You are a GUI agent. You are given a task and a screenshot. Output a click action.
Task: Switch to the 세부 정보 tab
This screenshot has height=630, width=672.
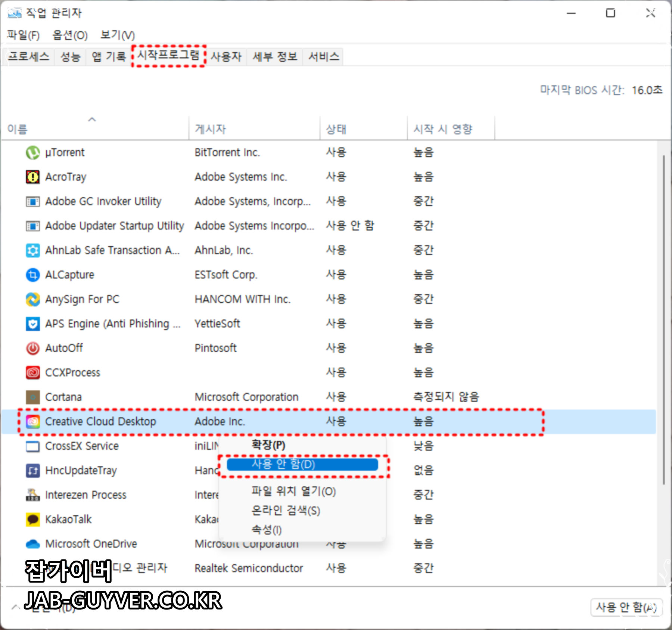275,57
